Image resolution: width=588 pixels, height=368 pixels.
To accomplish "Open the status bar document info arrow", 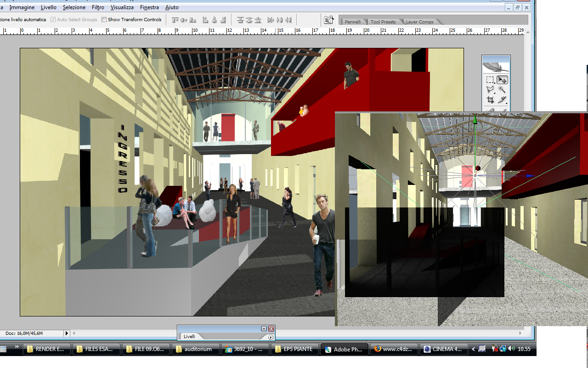I will click(x=67, y=333).
